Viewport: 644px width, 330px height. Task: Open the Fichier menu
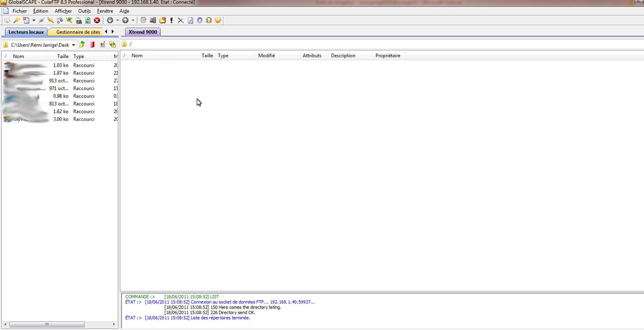tap(19, 11)
